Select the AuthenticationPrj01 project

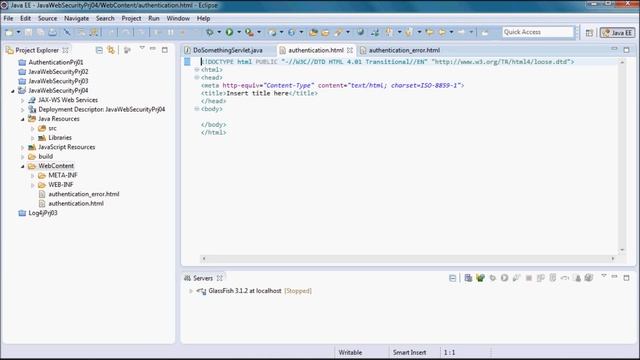(56, 62)
